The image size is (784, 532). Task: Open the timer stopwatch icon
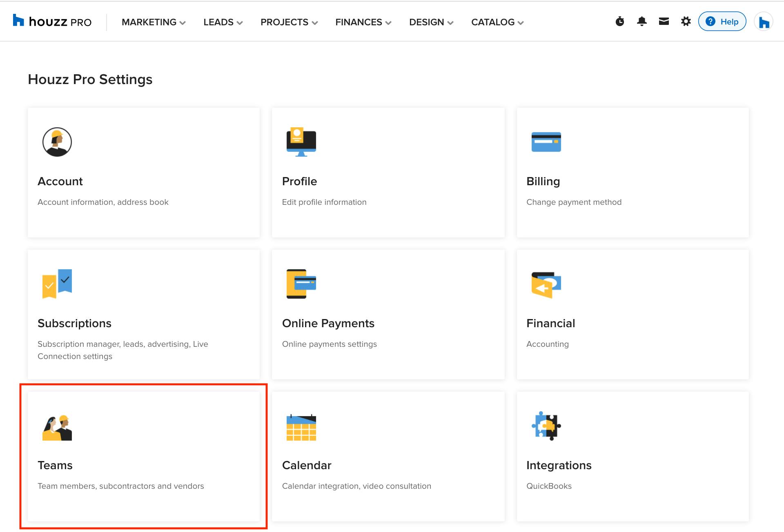[x=620, y=21]
